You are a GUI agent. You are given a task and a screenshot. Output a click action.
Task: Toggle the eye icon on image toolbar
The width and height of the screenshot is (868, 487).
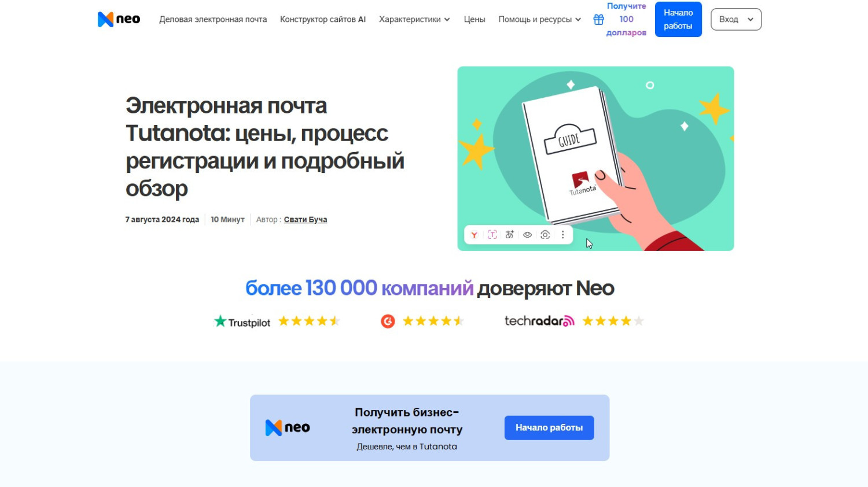click(x=527, y=235)
